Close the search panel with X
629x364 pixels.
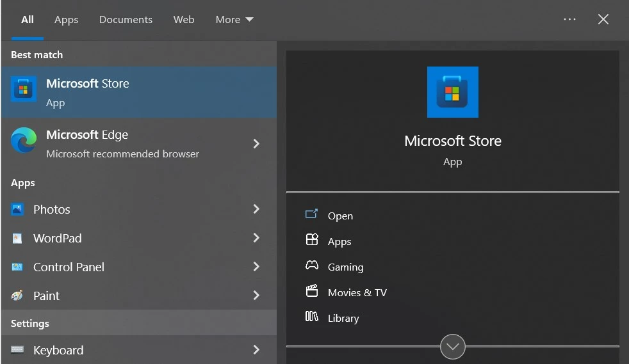pyautogui.click(x=603, y=19)
